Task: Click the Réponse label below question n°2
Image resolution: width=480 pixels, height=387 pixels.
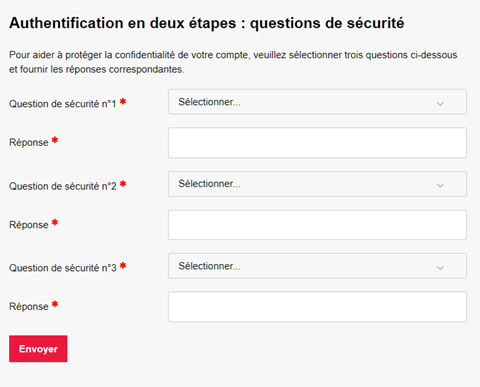Action: [x=29, y=225]
